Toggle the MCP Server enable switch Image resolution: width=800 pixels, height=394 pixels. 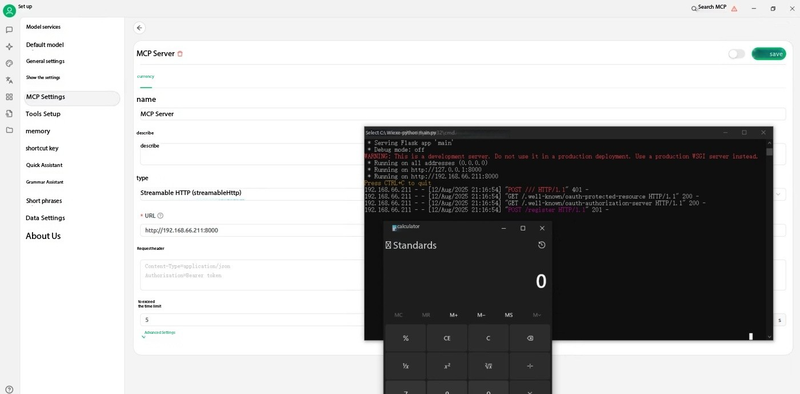(736, 54)
